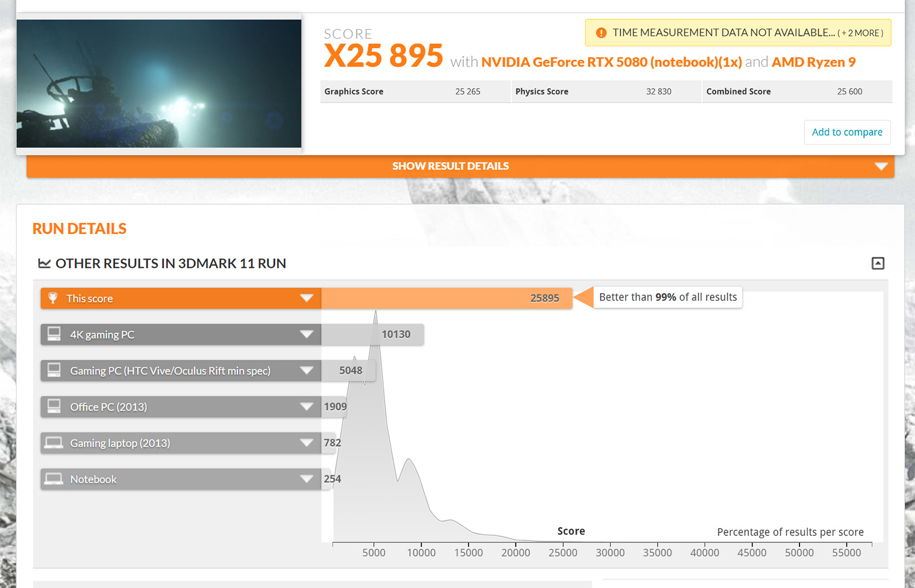Image resolution: width=915 pixels, height=588 pixels.
Task: Click the SHOW RESULT DETAILS label
Action: point(450,166)
